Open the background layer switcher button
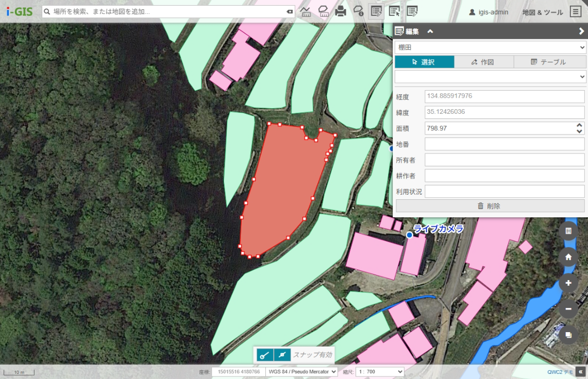The width and height of the screenshot is (588, 379). [568, 335]
